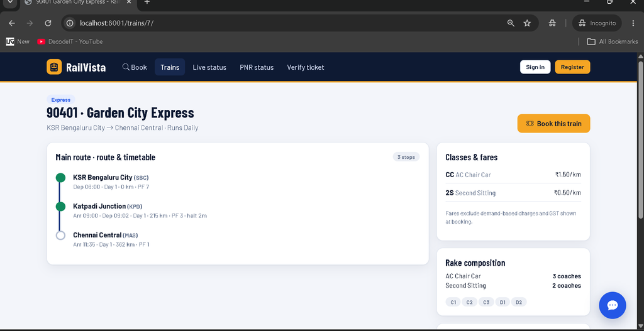View site information icon in address bar
Viewport: 644px width, 331px height.
70,23
